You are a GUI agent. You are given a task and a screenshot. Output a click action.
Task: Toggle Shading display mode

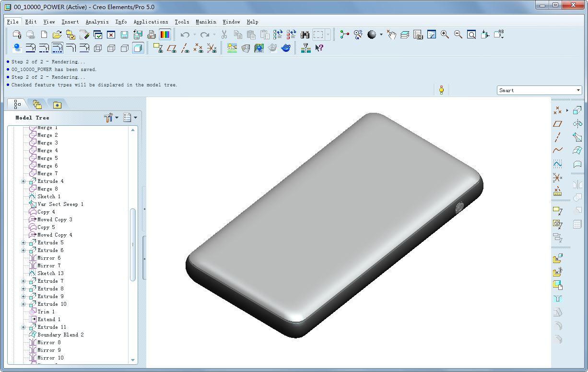point(138,48)
